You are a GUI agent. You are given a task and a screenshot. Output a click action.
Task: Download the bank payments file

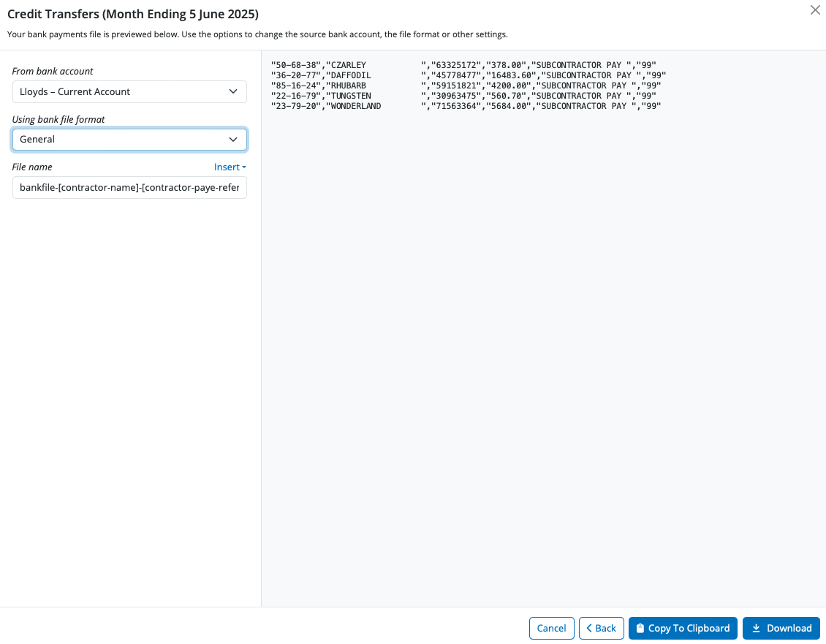[781, 628]
